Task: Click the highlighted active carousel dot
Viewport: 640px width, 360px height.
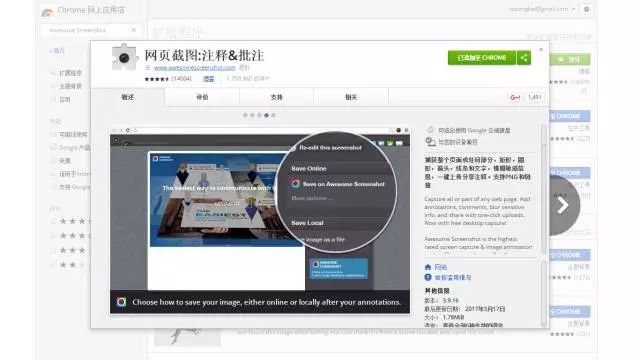Action: [x=266, y=116]
